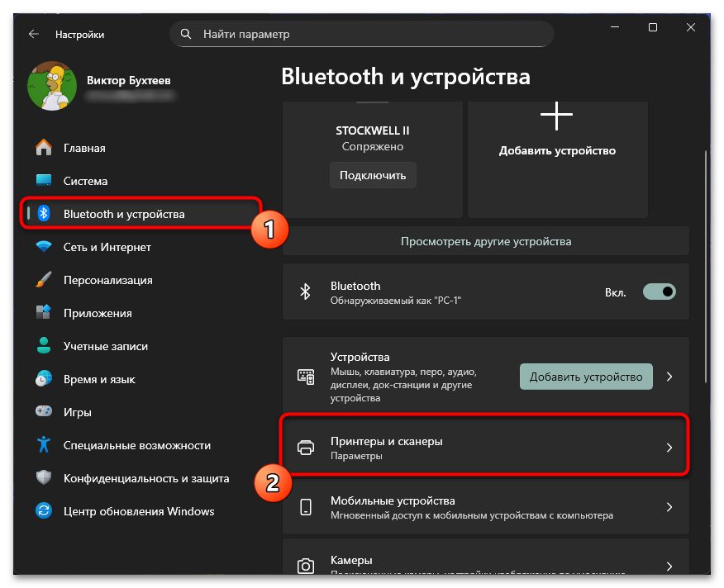Click the Bluetooth symbol in Bluetooth card
The height and width of the screenshot is (588, 724).
[305, 292]
